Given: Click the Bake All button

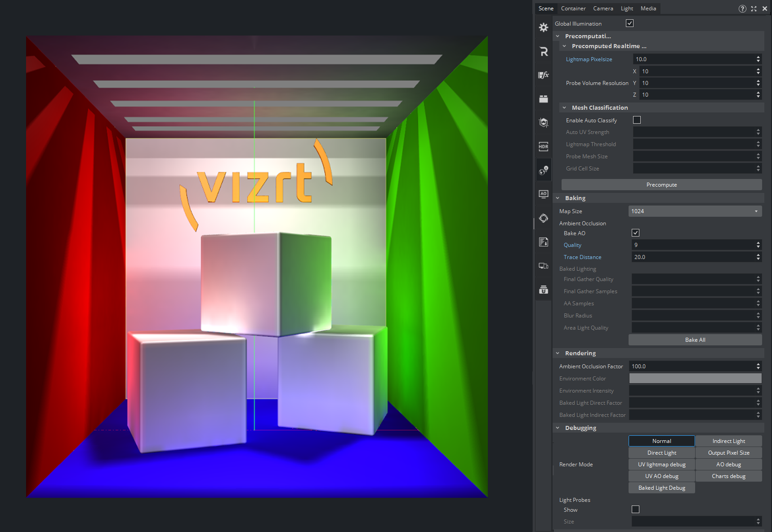Looking at the screenshot, I should pos(695,340).
